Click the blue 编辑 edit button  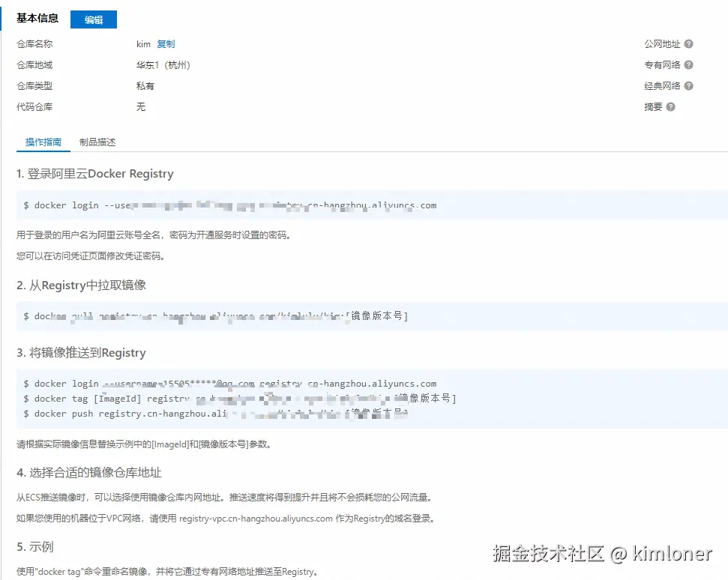[93, 19]
